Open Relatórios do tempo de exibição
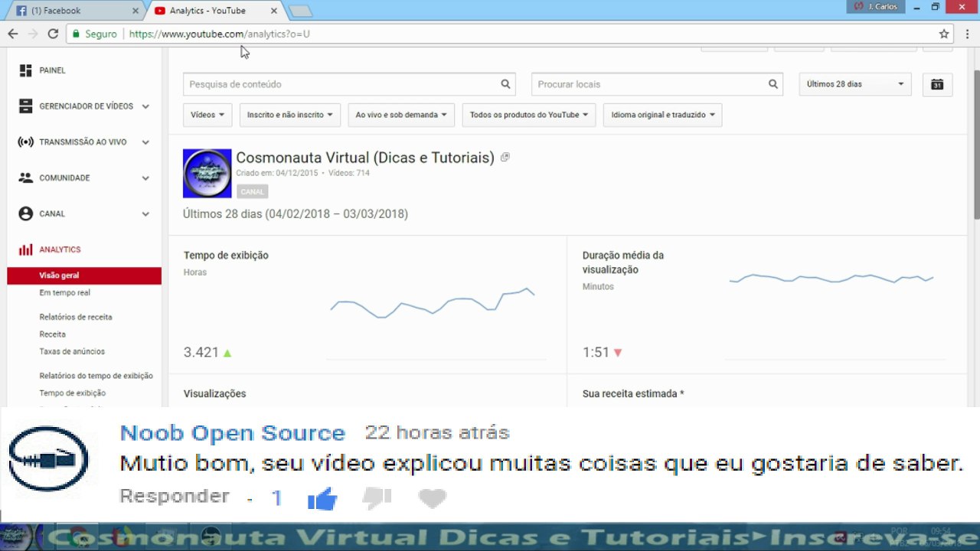The height and width of the screenshot is (551, 980). click(x=96, y=376)
